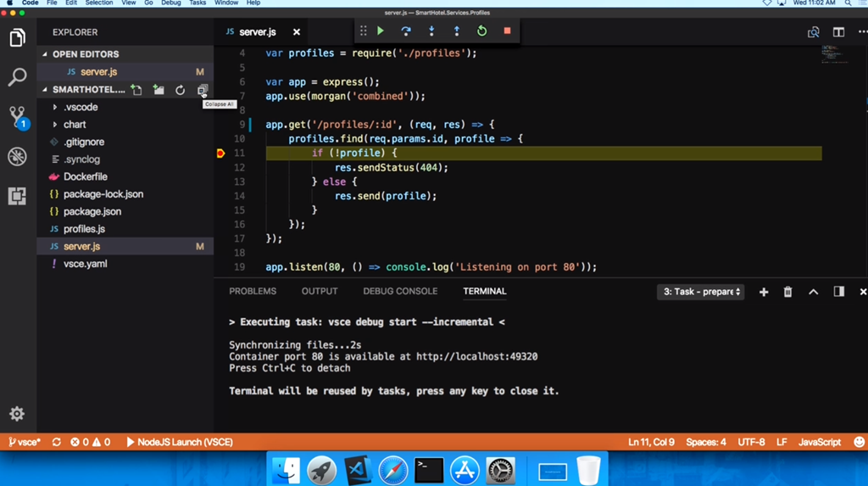Image resolution: width=868 pixels, height=486 pixels.
Task: Collapse all folders in explorer
Action: point(202,90)
